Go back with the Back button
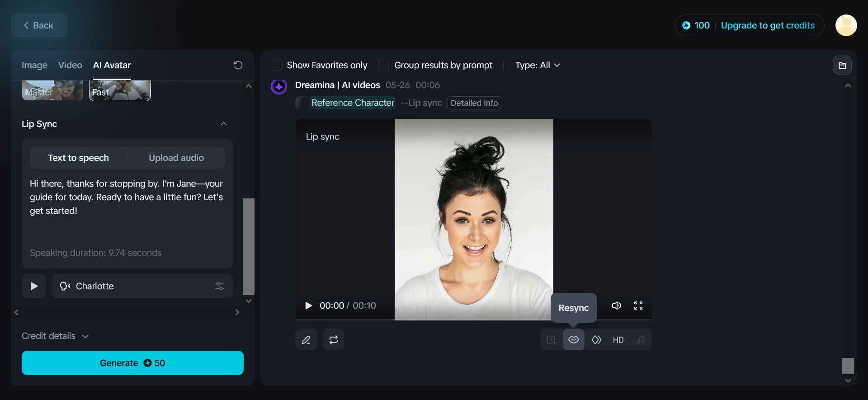The height and width of the screenshot is (400, 868). pos(39,25)
